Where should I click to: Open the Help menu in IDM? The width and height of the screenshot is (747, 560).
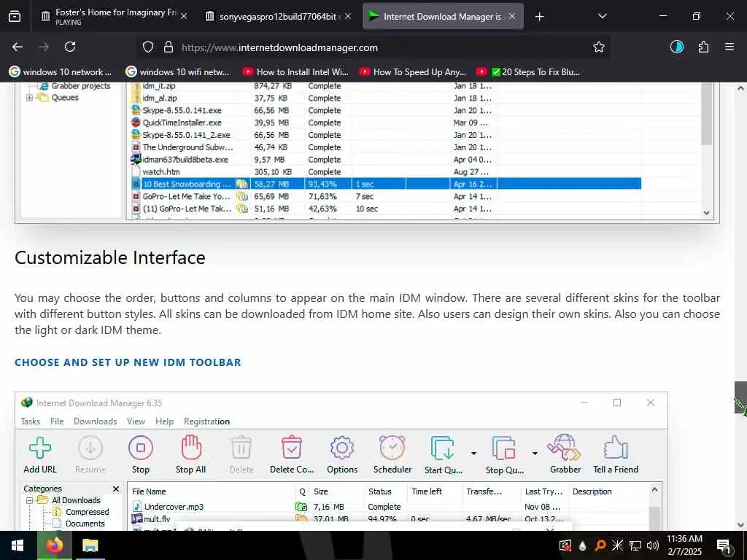164,421
